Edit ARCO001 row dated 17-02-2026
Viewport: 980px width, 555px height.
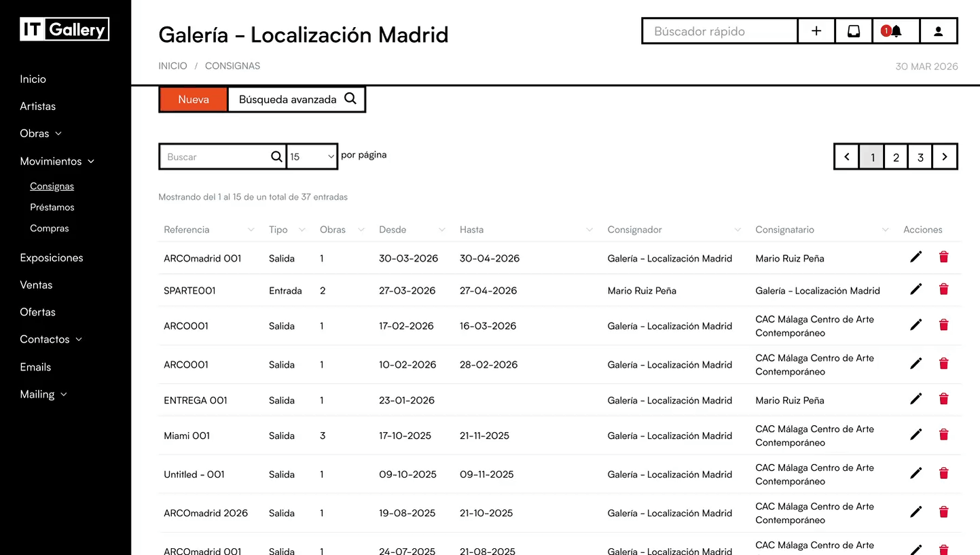(x=916, y=325)
